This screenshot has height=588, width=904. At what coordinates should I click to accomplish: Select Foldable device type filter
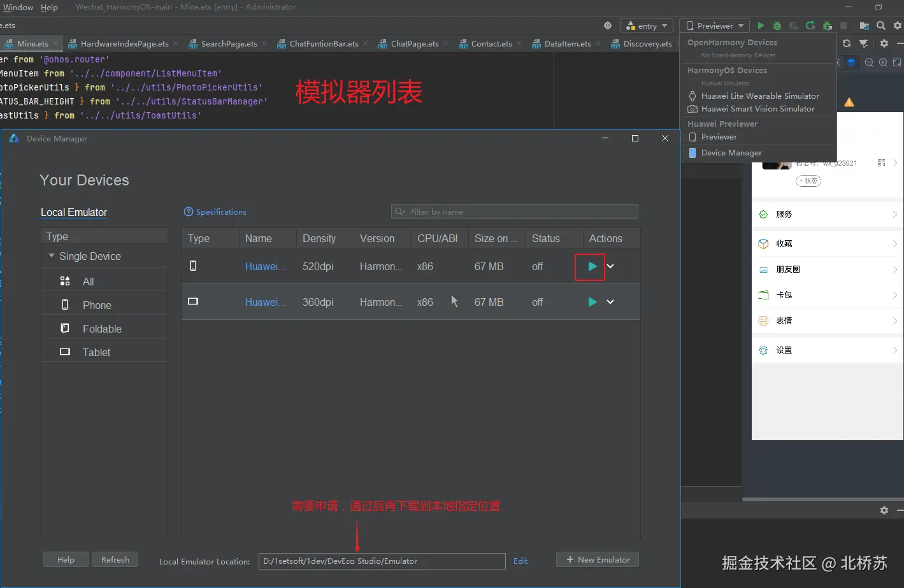tap(102, 329)
